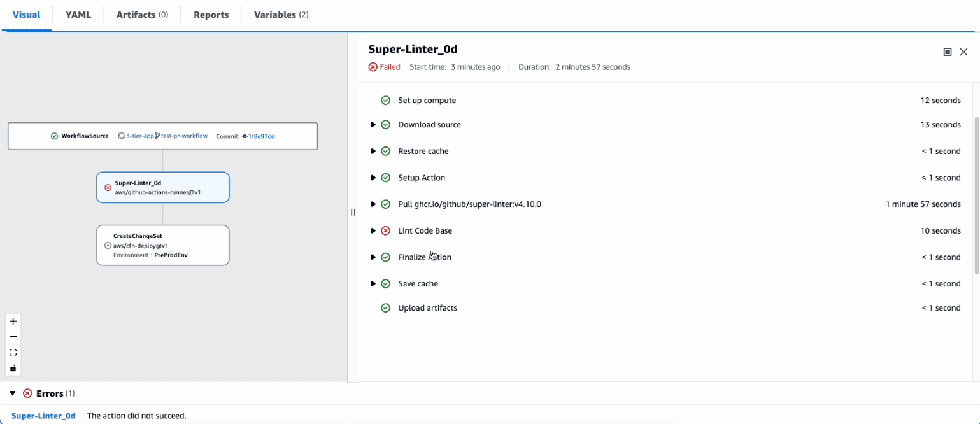Click the Super-Linter_0d panel heading

tap(413, 49)
